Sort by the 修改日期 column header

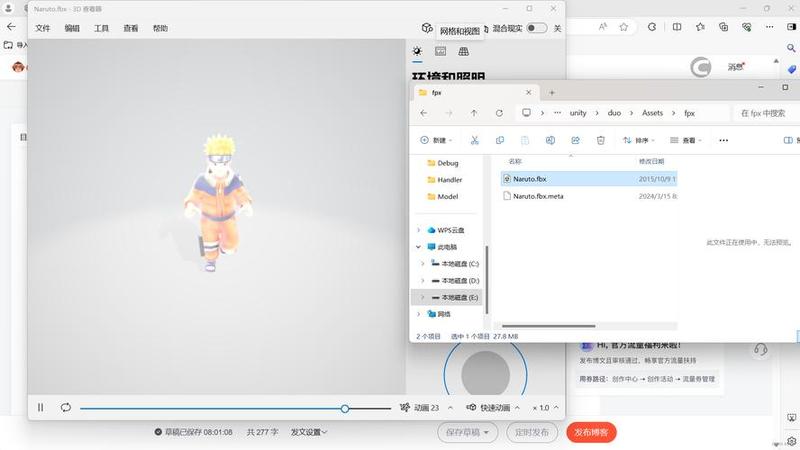tap(652, 161)
